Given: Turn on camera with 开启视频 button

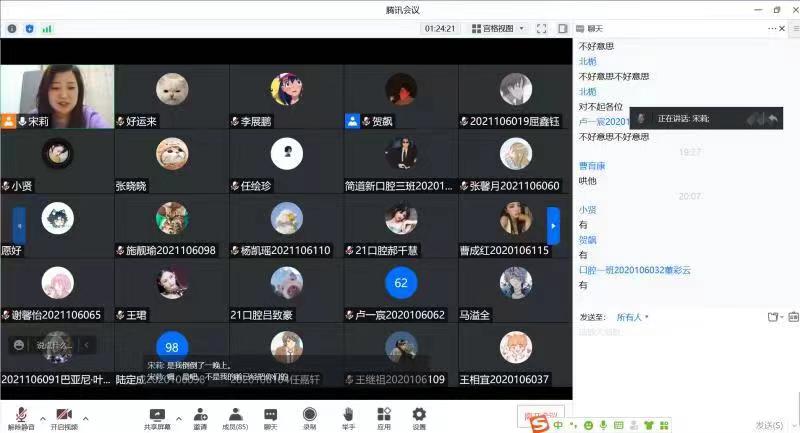Looking at the screenshot, I should (x=64, y=416).
